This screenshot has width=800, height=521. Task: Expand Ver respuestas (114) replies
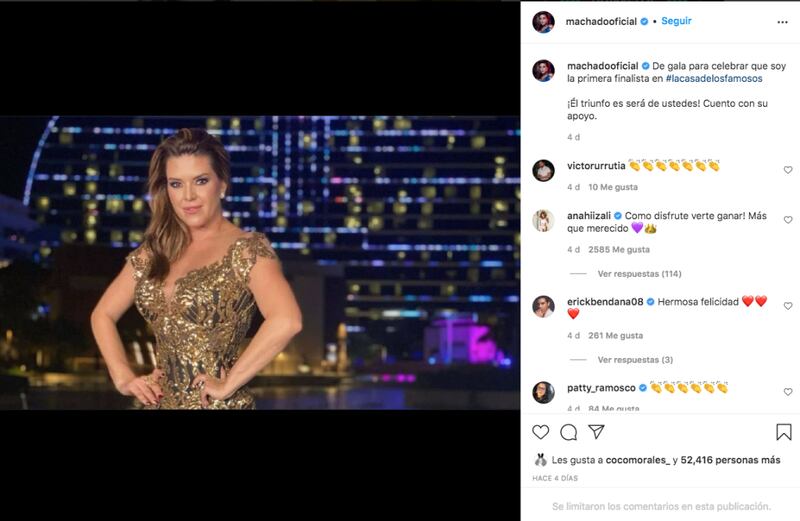pyautogui.click(x=639, y=274)
